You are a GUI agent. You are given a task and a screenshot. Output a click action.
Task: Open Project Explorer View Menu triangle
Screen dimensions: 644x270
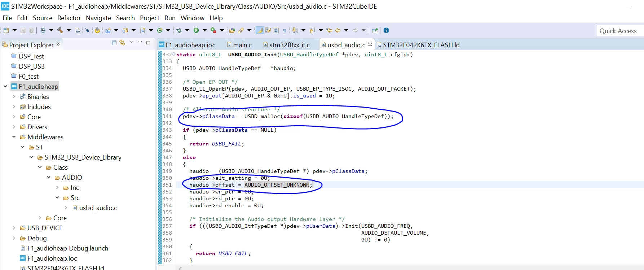point(132,42)
